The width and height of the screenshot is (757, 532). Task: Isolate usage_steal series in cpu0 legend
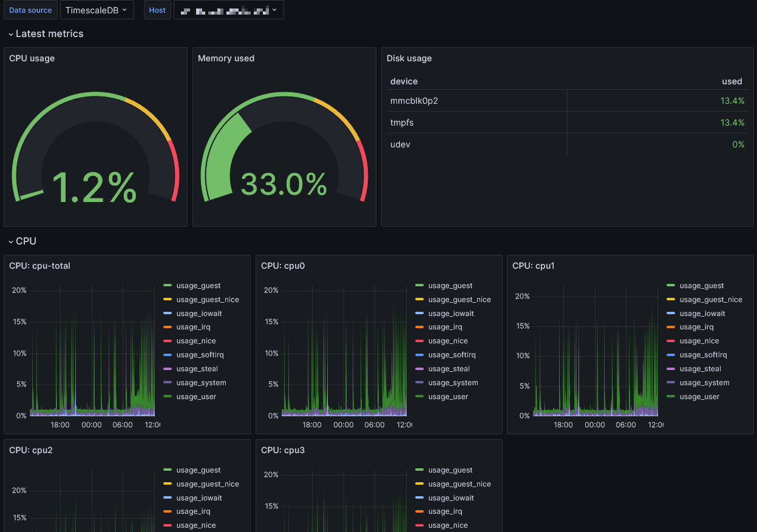pyautogui.click(x=449, y=369)
